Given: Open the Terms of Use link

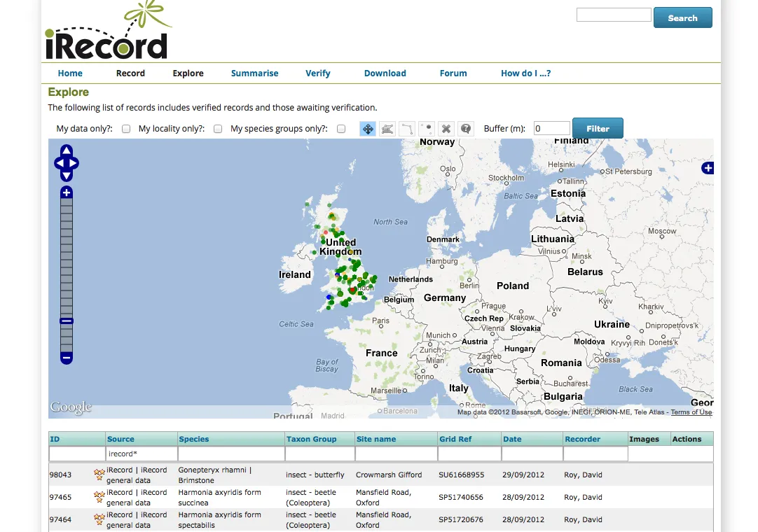Looking at the screenshot, I should 691,412.
